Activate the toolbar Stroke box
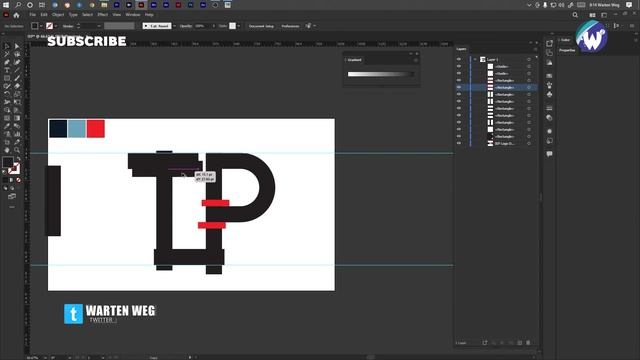The image size is (640, 360). point(14,168)
